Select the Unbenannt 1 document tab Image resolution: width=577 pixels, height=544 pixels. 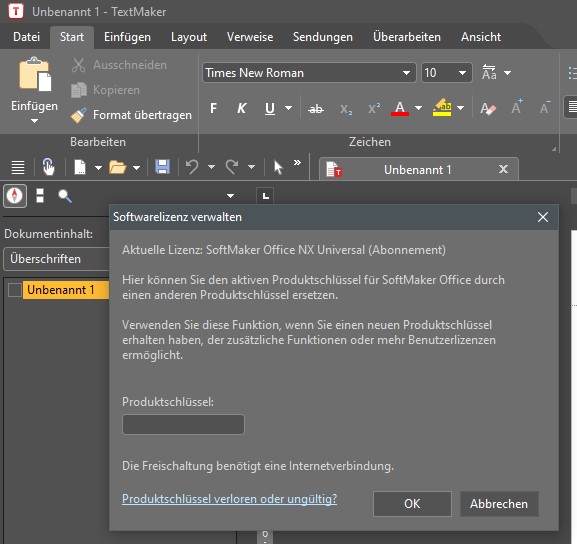point(418,170)
